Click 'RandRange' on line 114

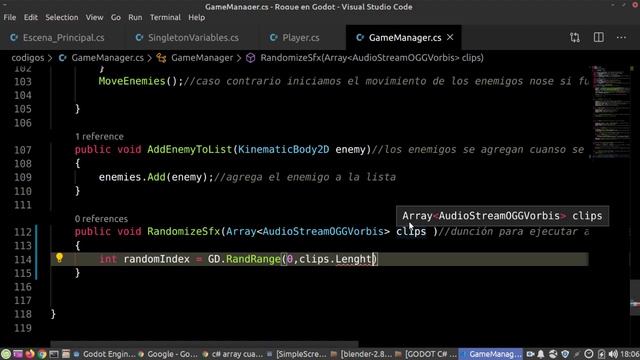click(x=253, y=259)
